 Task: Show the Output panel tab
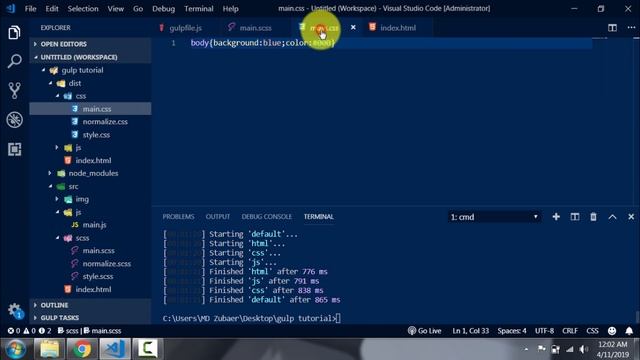pos(218,217)
